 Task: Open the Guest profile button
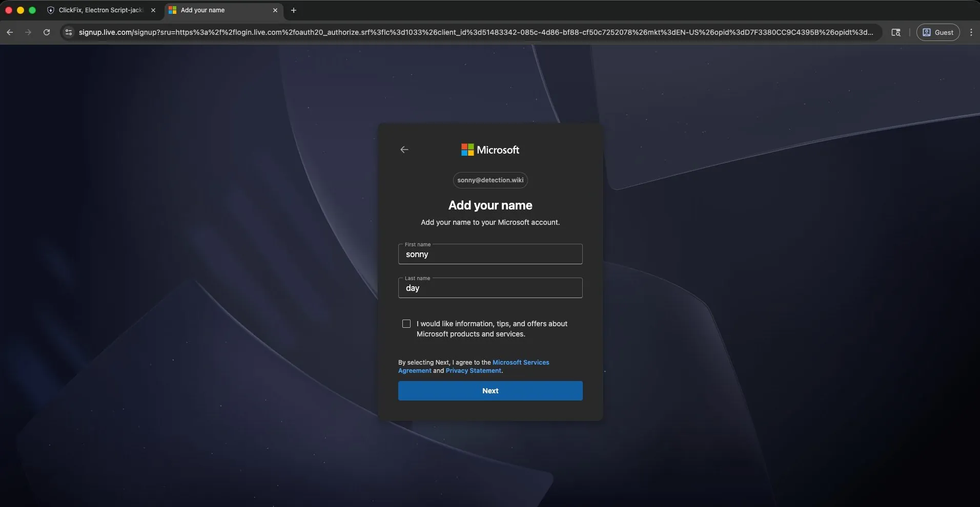(938, 32)
